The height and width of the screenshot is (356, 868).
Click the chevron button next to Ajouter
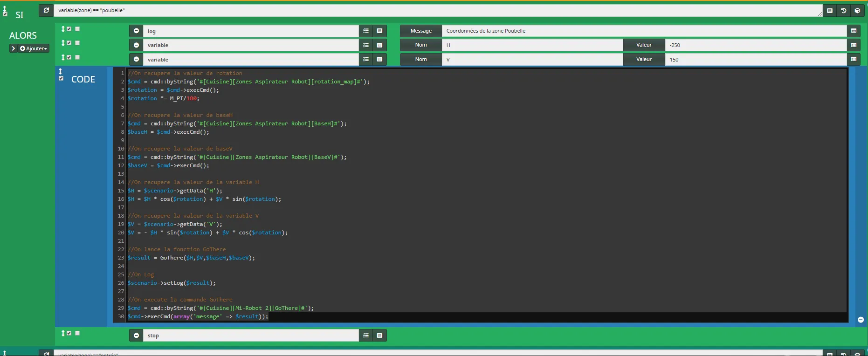[14, 48]
